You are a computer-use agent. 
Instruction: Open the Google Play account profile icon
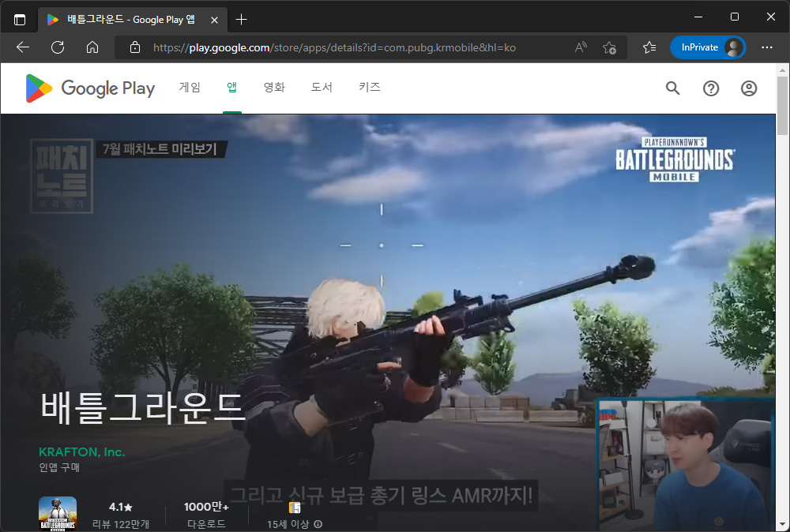point(749,88)
